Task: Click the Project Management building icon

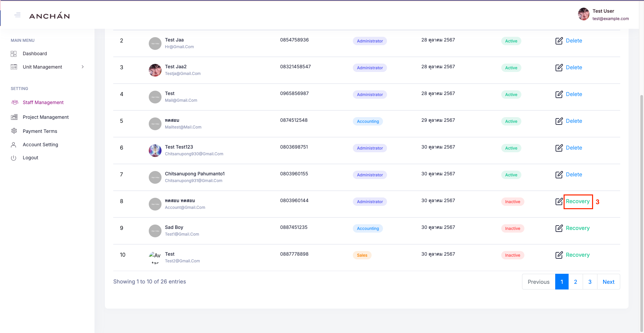Action: click(x=14, y=117)
